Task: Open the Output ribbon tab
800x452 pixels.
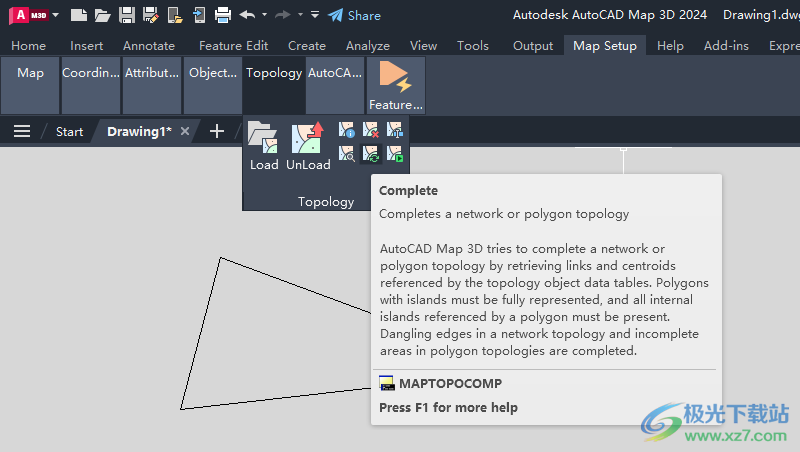Action: coord(533,46)
